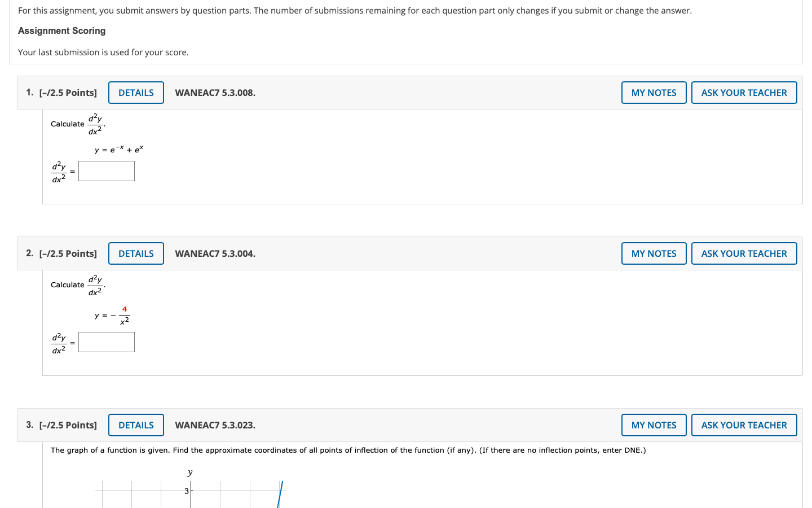
Task: Click the WANEAC7 5.3.004 question code
Action: [215, 253]
